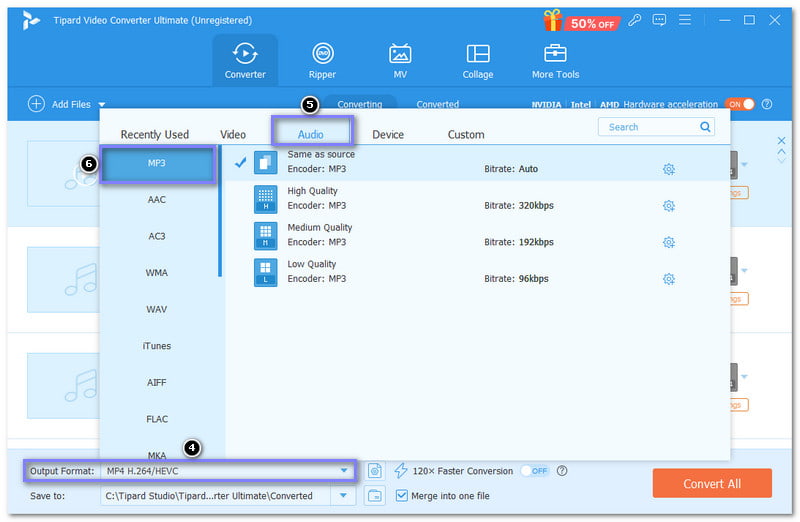Open the Converter module
The image size is (800, 522).
245,60
